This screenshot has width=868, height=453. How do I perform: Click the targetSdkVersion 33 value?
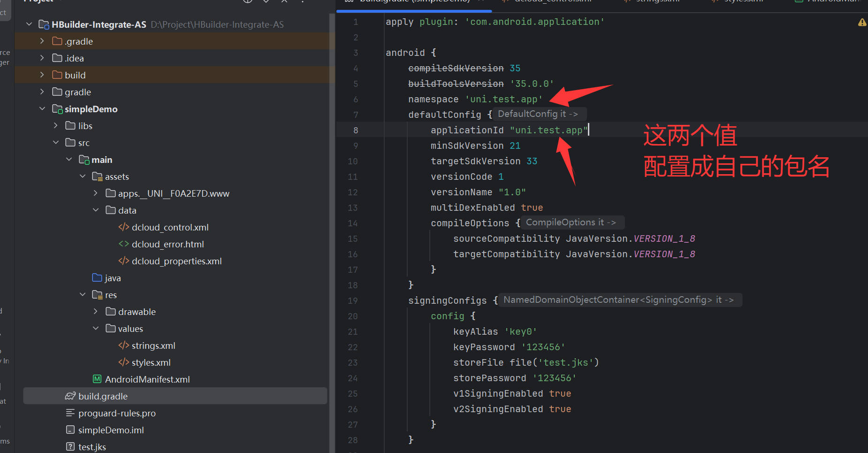tap(532, 161)
